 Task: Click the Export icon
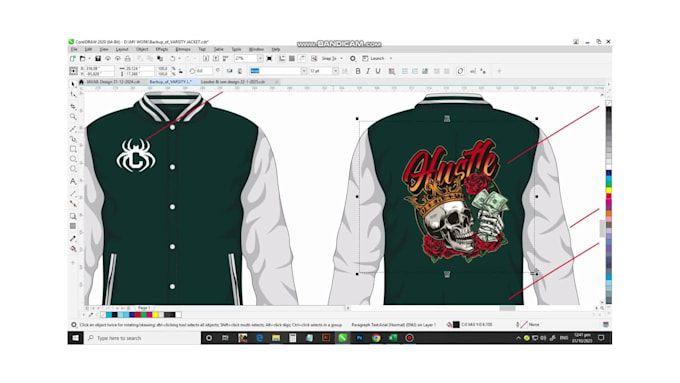tap(216, 58)
